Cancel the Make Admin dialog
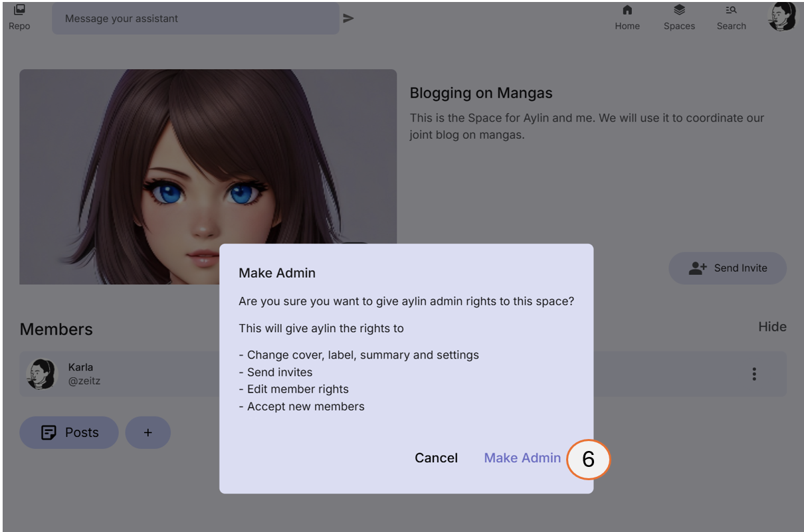The height and width of the screenshot is (532, 804). click(x=436, y=458)
